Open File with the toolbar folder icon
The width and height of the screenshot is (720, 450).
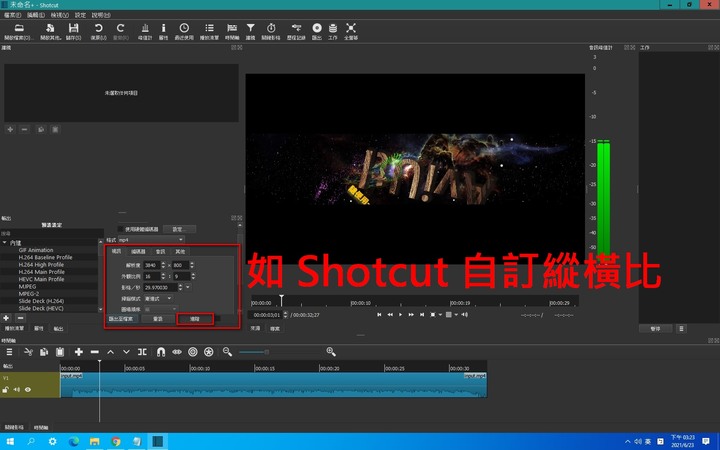point(19,32)
